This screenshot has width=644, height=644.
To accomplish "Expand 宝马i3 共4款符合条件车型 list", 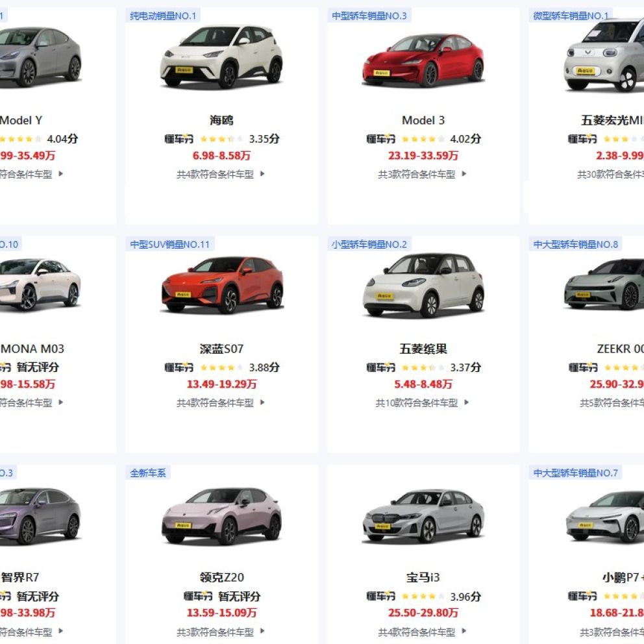I will 422,631.
